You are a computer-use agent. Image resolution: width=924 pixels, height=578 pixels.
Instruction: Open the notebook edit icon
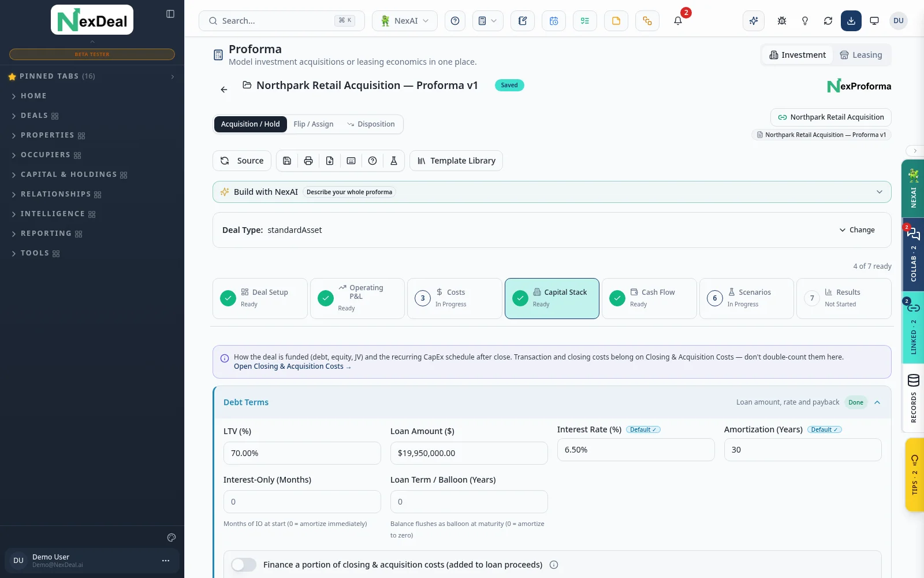[523, 21]
